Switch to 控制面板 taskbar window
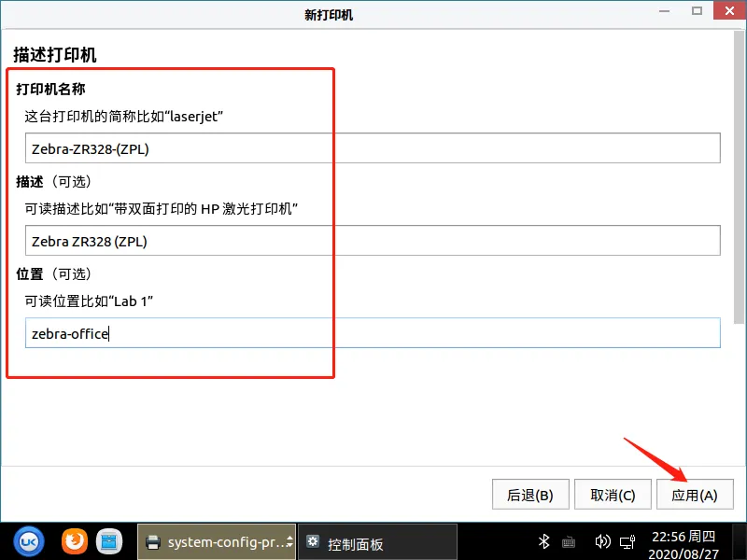 click(x=377, y=543)
